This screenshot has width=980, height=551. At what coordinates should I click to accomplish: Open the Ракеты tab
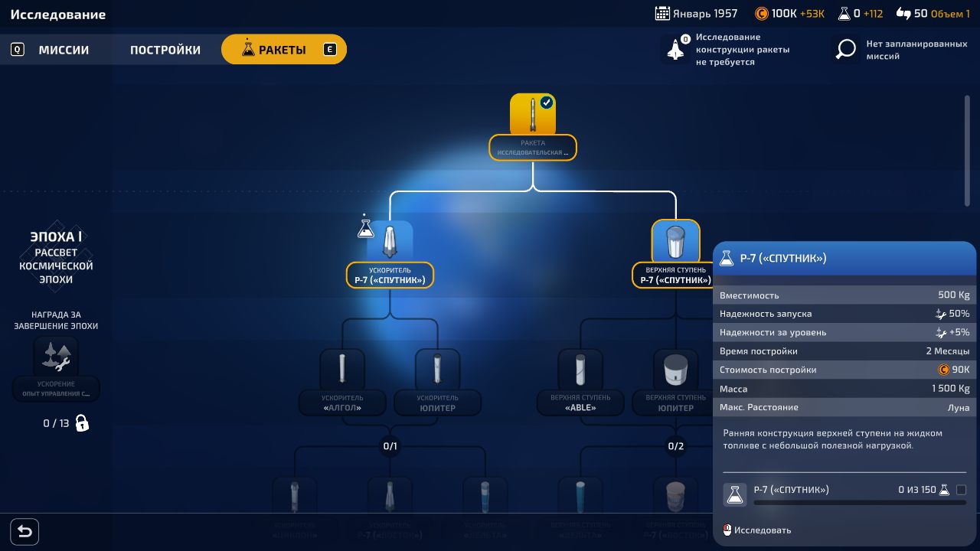point(283,50)
